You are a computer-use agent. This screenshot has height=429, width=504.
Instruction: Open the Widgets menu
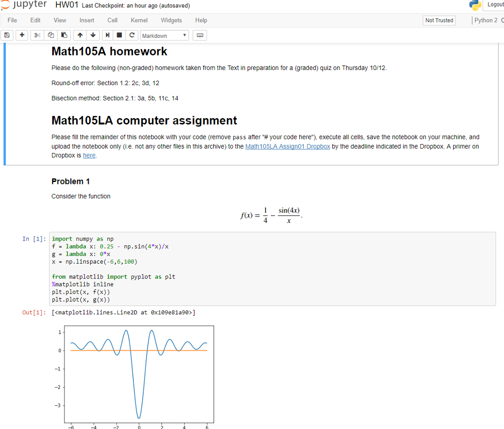click(x=171, y=20)
